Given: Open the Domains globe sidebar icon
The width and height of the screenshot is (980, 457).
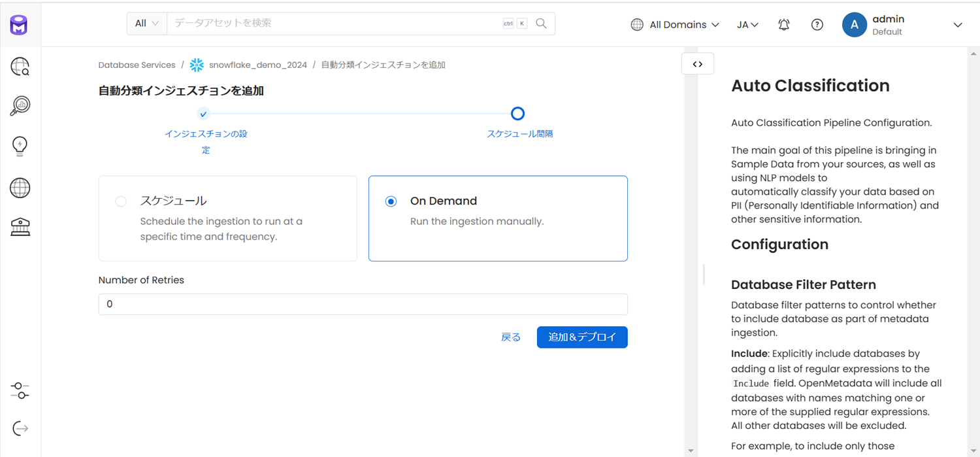Looking at the screenshot, I should click(20, 188).
